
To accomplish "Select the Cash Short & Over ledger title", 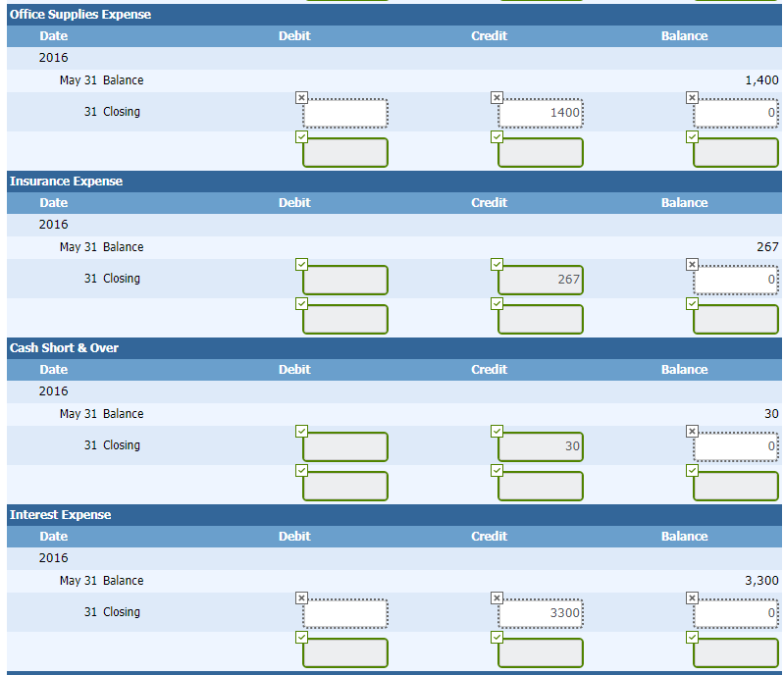I will click(x=64, y=348).
